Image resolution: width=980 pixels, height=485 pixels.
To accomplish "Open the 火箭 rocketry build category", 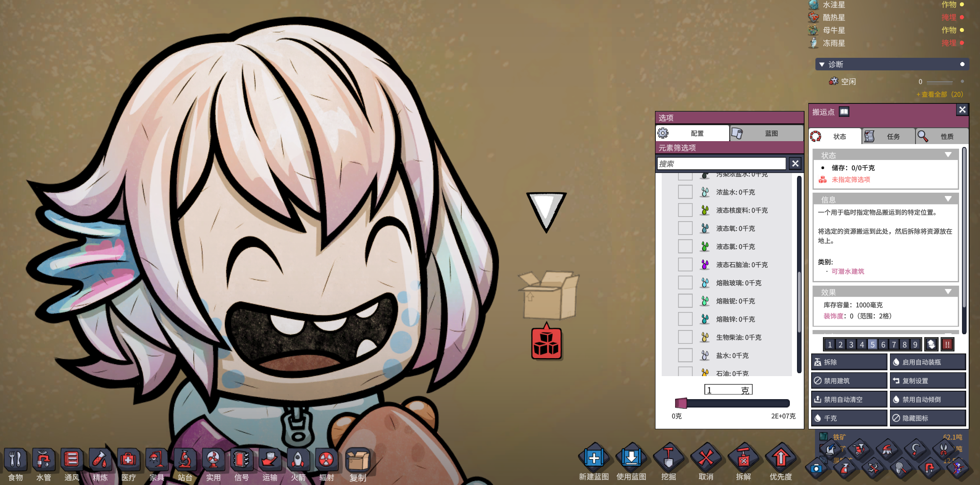I will tap(298, 465).
